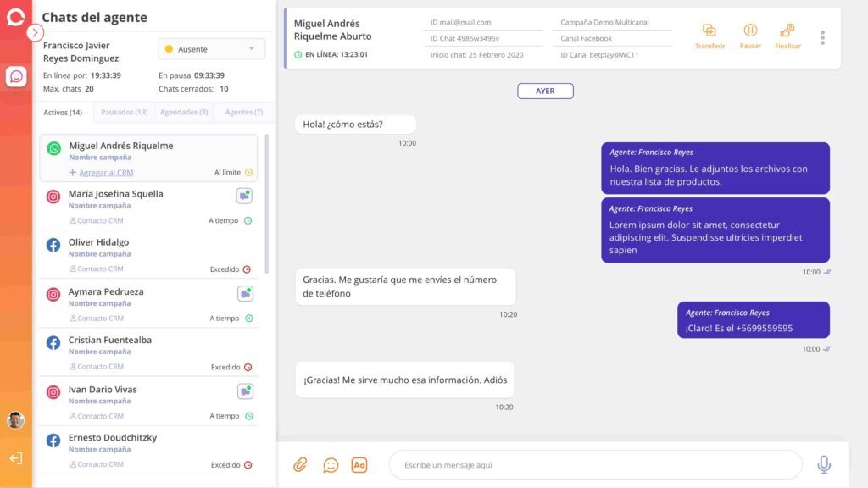Click the WhatsApp icon on Miguel Andrés chat
This screenshot has width=868, height=488.
(x=55, y=147)
